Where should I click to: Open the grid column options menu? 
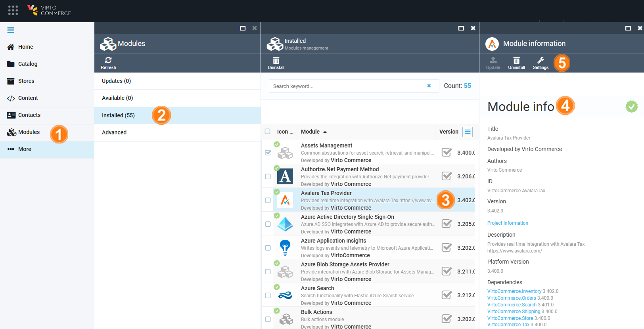point(468,132)
